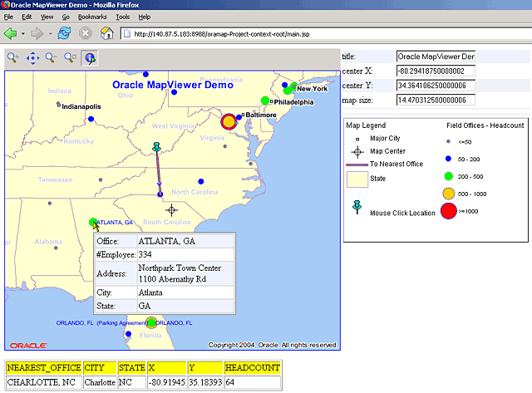Select the zoom out magnifier tool
Viewport: 532px width, 393px height.
[52, 57]
